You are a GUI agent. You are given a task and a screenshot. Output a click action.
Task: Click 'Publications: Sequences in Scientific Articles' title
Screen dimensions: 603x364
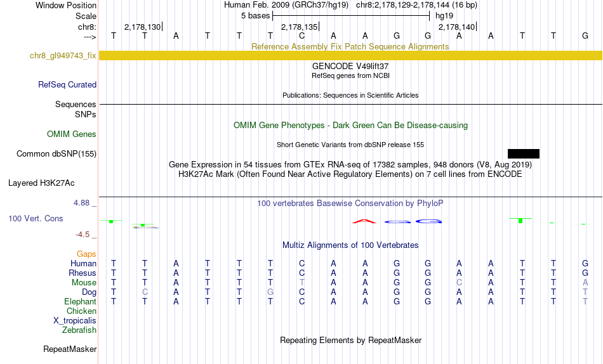[350, 95]
